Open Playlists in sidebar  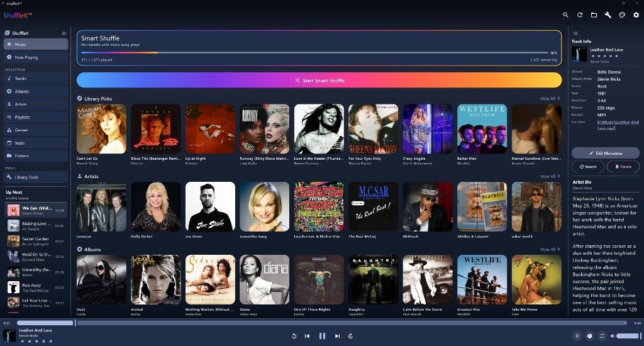pyautogui.click(x=36, y=117)
